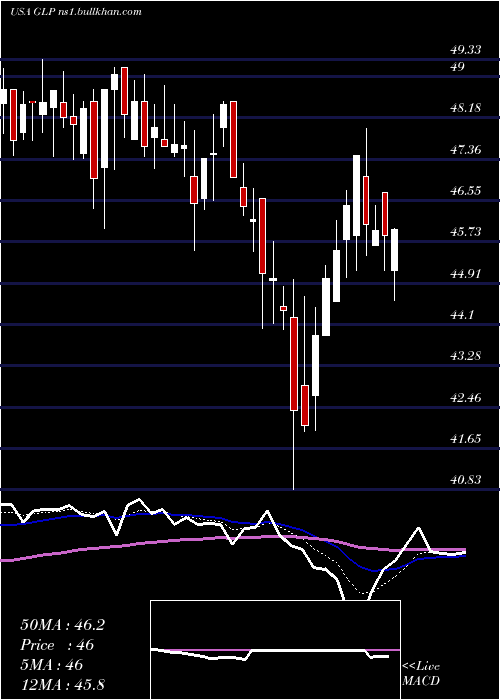Image resolution: width=500 pixels, height=700 pixels.
Task: Click the 40.83 price axis label
Action: point(466,479)
